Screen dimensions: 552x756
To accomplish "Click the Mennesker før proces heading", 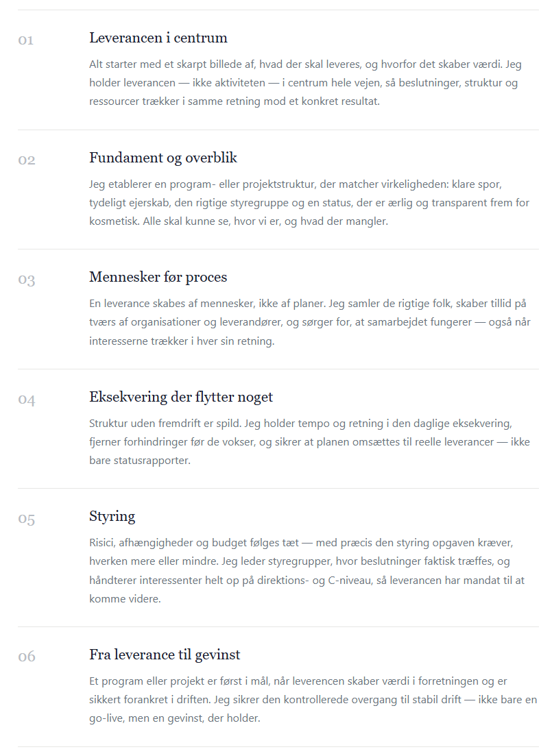I will point(158,277).
